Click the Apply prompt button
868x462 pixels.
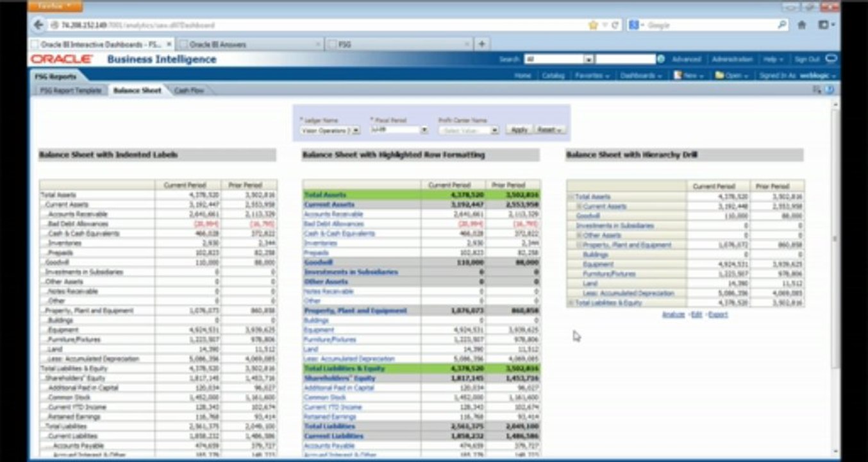519,130
